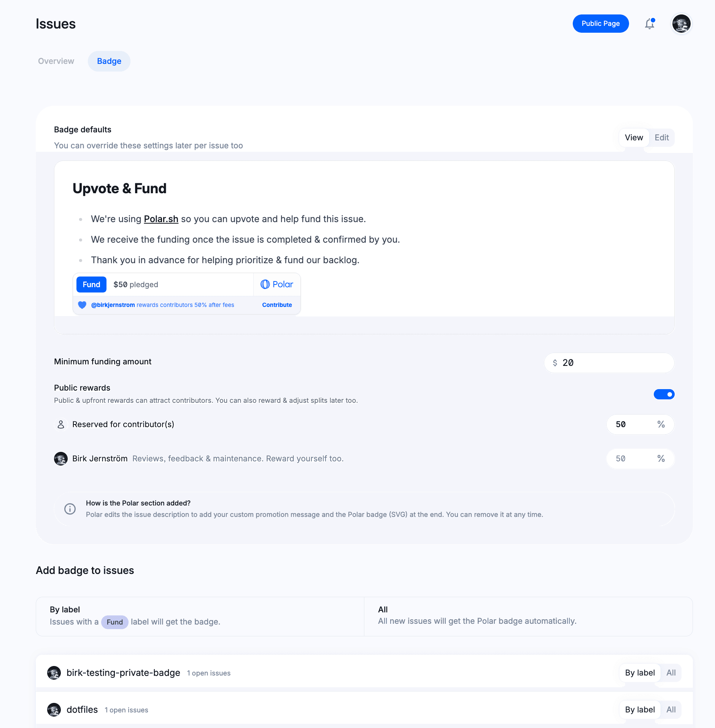Click the 'By label' description heading
Viewport: 715px width, 728px height.
(65, 610)
